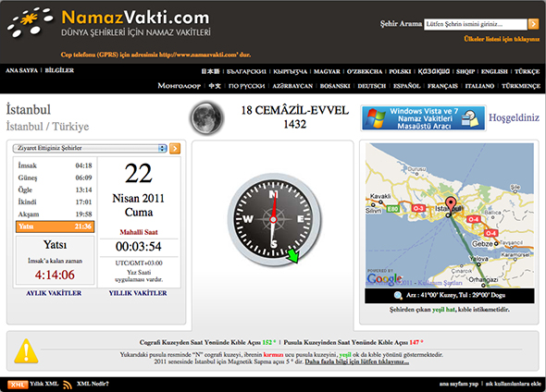Click the Arz/Tul coordinates bar
This screenshot has height=392, width=546.
point(450,295)
